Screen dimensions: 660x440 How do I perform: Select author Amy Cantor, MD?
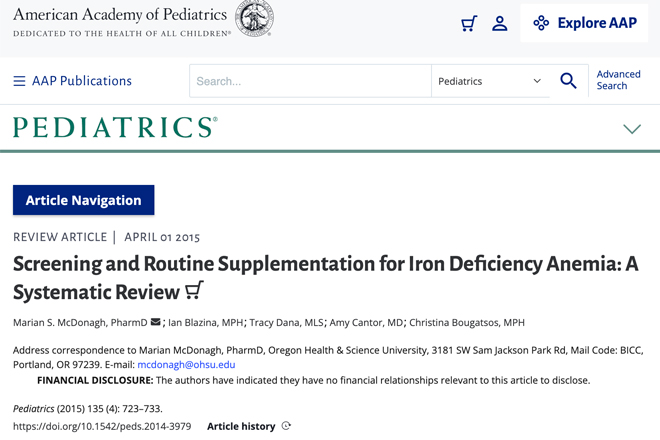[x=366, y=323]
